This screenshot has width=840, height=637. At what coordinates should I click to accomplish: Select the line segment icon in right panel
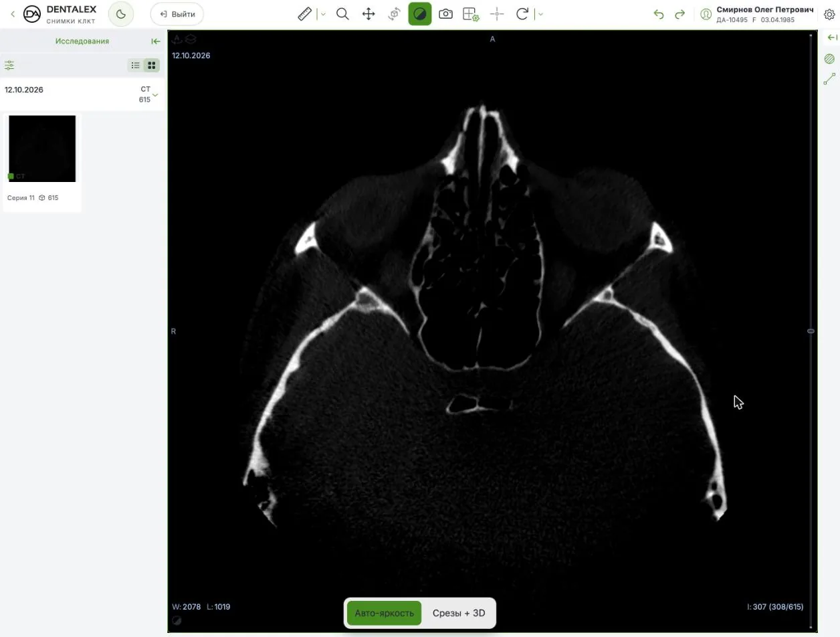click(x=829, y=79)
